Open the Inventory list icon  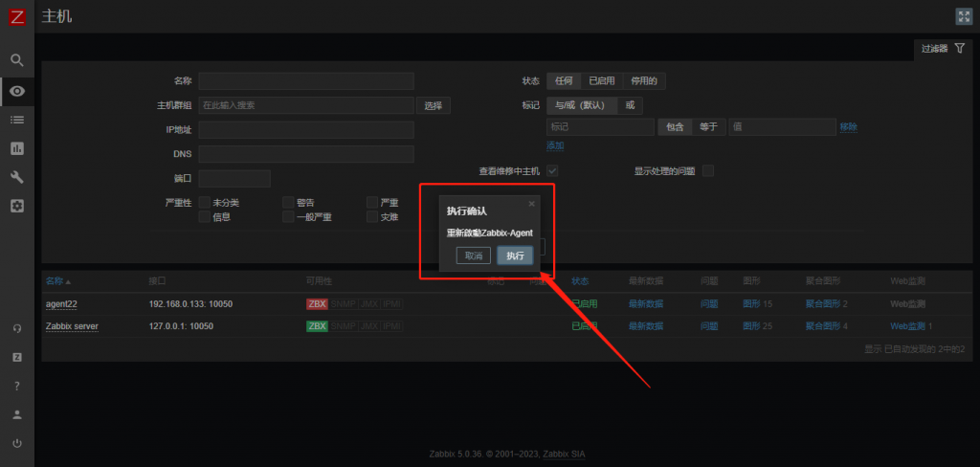coord(17,120)
